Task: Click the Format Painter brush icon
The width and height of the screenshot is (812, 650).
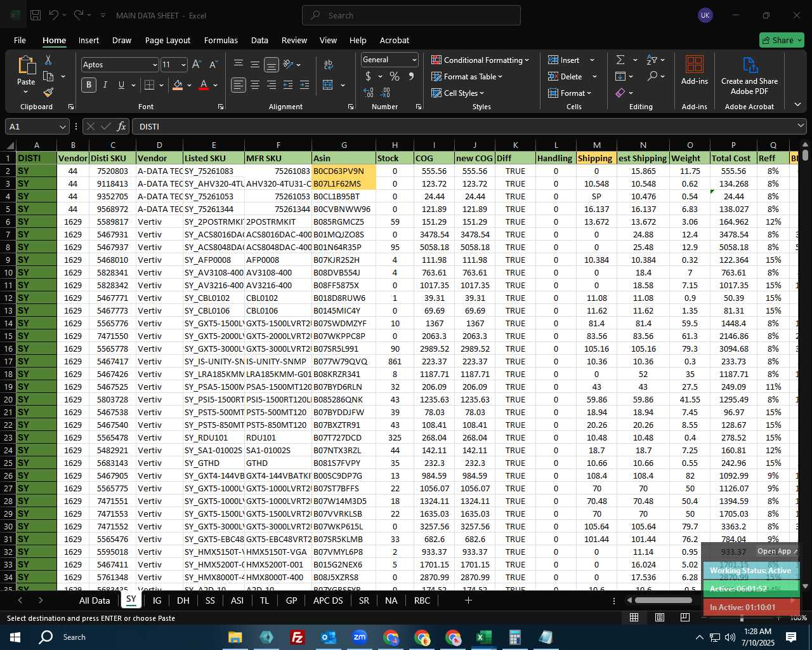Action: [x=48, y=93]
